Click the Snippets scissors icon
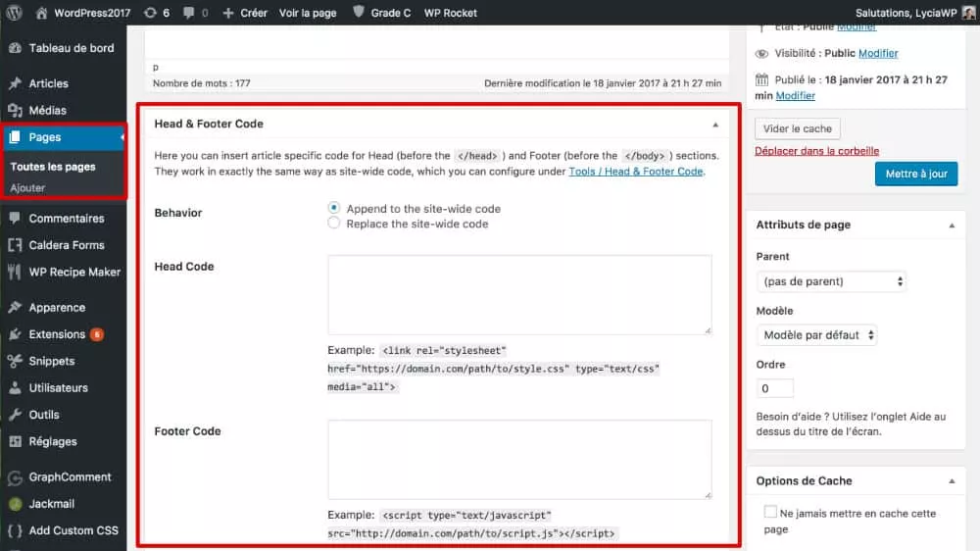The width and height of the screenshot is (980, 551). point(15,361)
